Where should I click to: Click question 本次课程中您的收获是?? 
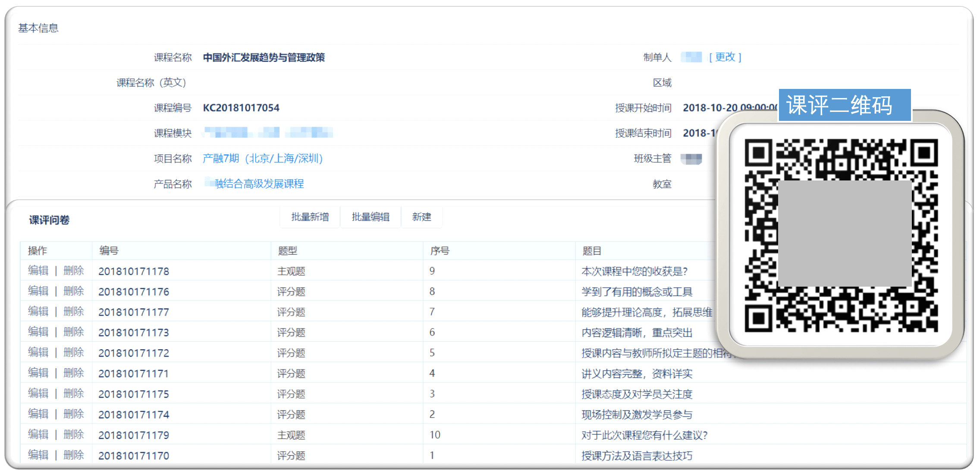(x=634, y=271)
